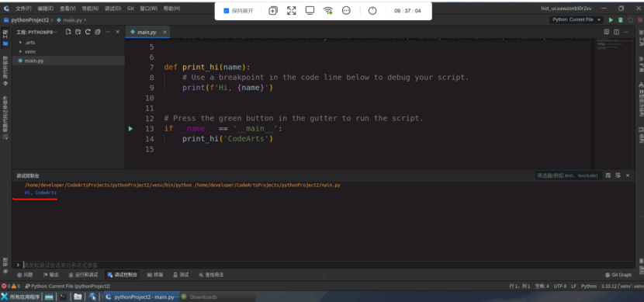Switch to the 问题 panel tab
Image resolution: width=644 pixels, height=302 pixels.
25,275
